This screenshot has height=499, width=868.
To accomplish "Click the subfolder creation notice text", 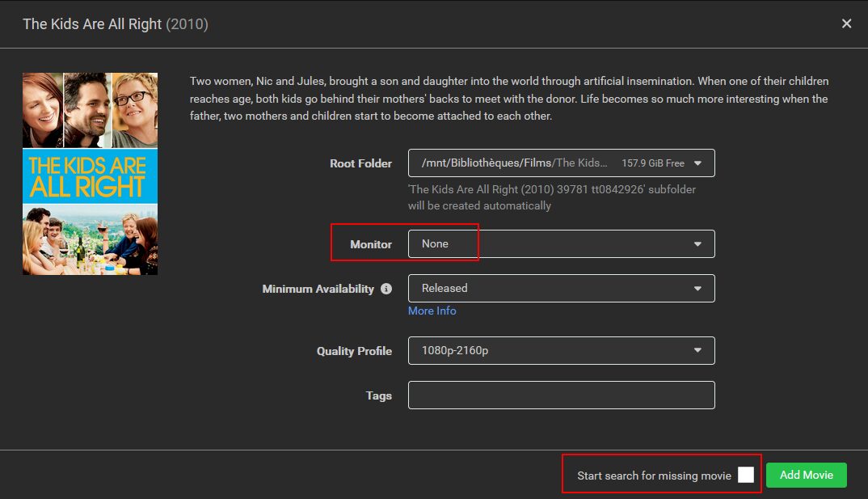I will pyautogui.click(x=551, y=197).
